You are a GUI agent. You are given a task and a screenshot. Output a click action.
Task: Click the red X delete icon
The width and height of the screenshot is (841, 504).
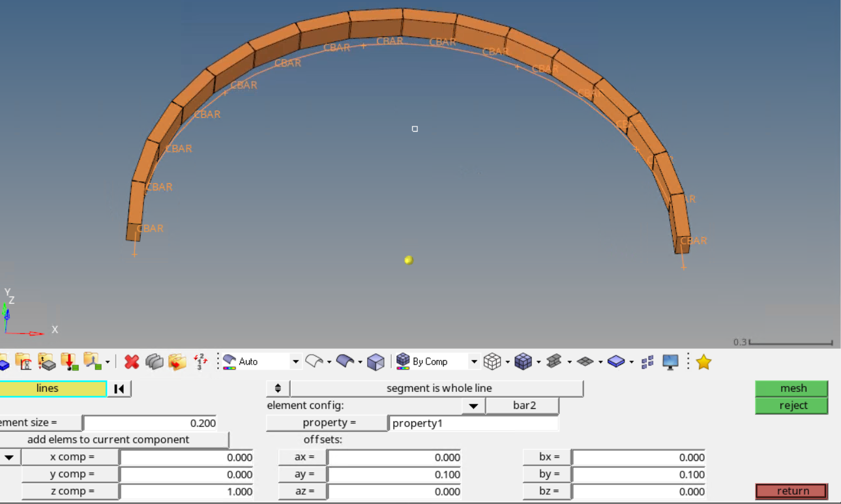(x=132, y=361)
